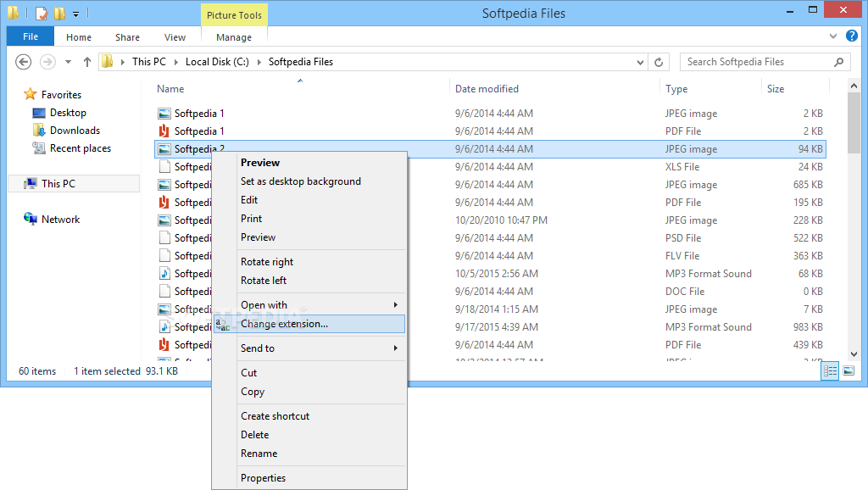This screenshot has height=490, width=868.
Task: Click the vertical scrollbar thumb
Action: point(854,123)
